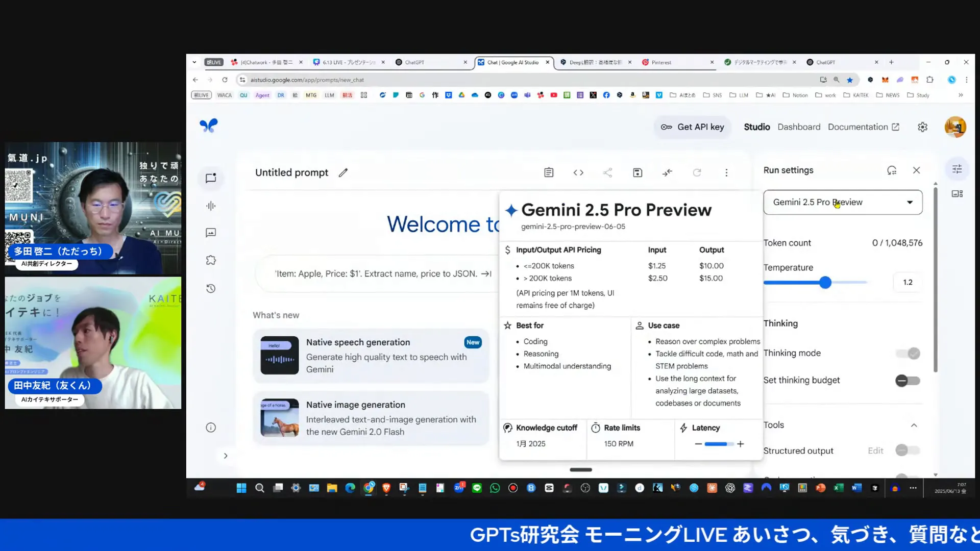
Task: Expand the left sidebar arrow
Action: (x=226, y=456)
